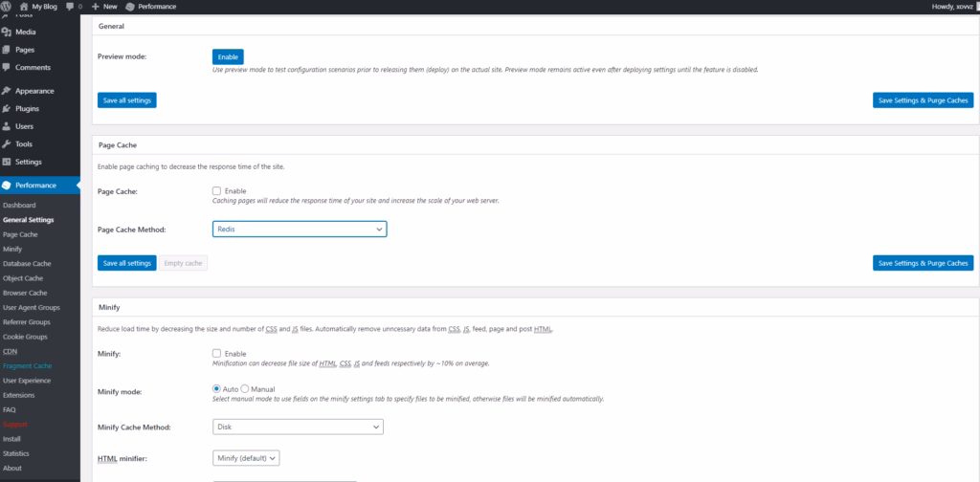Image resolution: width=980 pixels, height=482 pixels.
Task: Enable the Page Cache checkbox
Action: coord(217,191)
